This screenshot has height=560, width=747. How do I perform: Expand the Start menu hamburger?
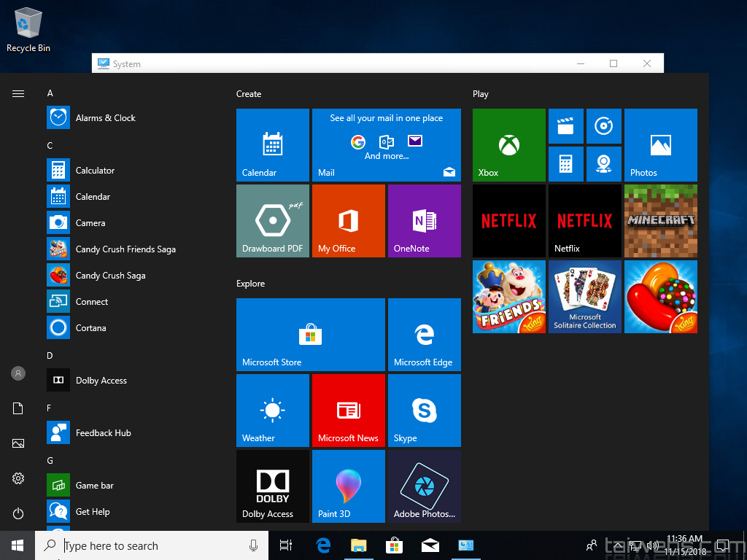pyautogui.click(x=18, y=93)
